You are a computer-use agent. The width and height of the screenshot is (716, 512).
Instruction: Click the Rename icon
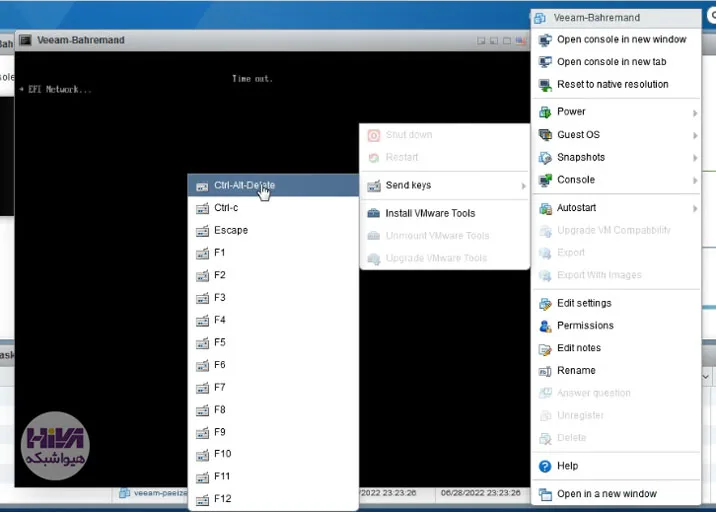click(545, 371)
